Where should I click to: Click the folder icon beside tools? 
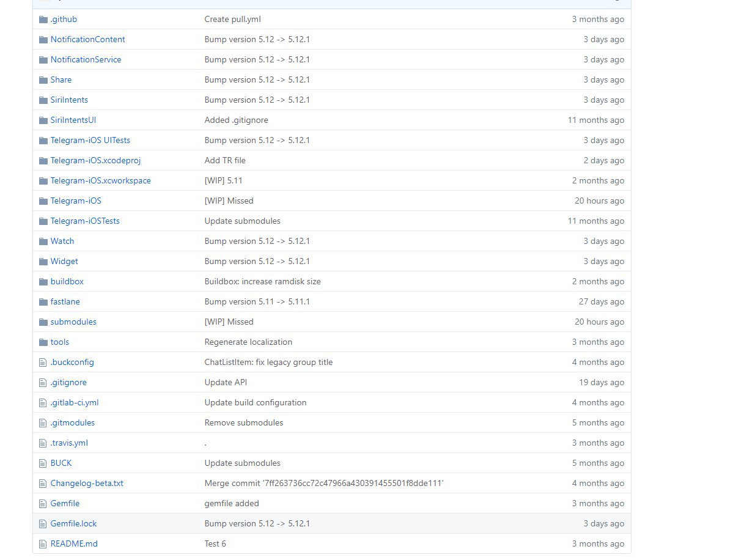(43, 342)
